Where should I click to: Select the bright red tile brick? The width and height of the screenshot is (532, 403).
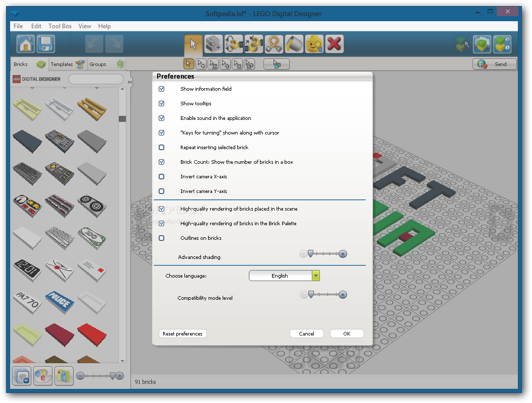pos(92,334)
